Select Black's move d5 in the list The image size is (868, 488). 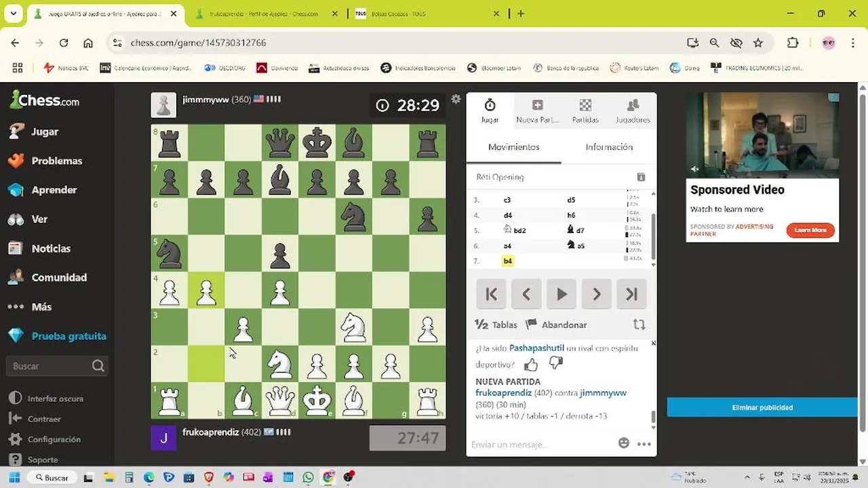(x=571, y=200)
